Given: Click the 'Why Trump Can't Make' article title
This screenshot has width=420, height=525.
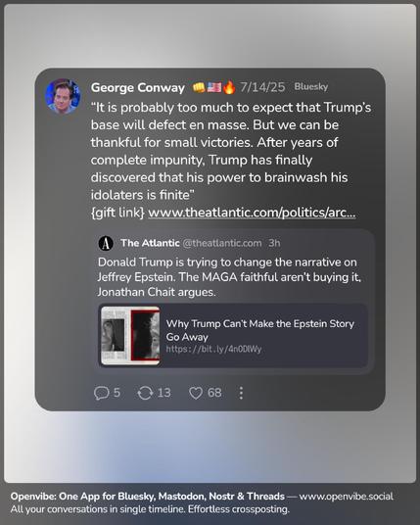Looking at the screenshot, I should tap(260, 330).
